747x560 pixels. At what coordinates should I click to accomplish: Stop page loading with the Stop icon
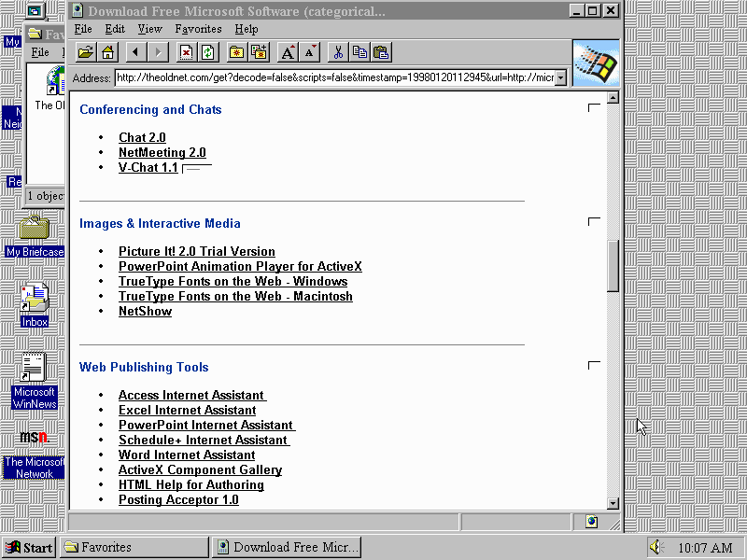point(187,52)
